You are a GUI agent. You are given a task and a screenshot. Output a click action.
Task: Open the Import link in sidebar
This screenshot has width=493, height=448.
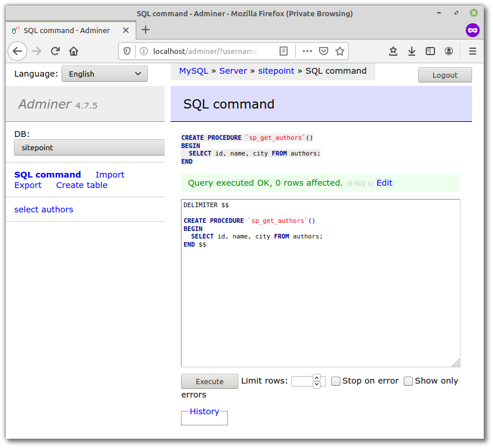click(110, 175)
